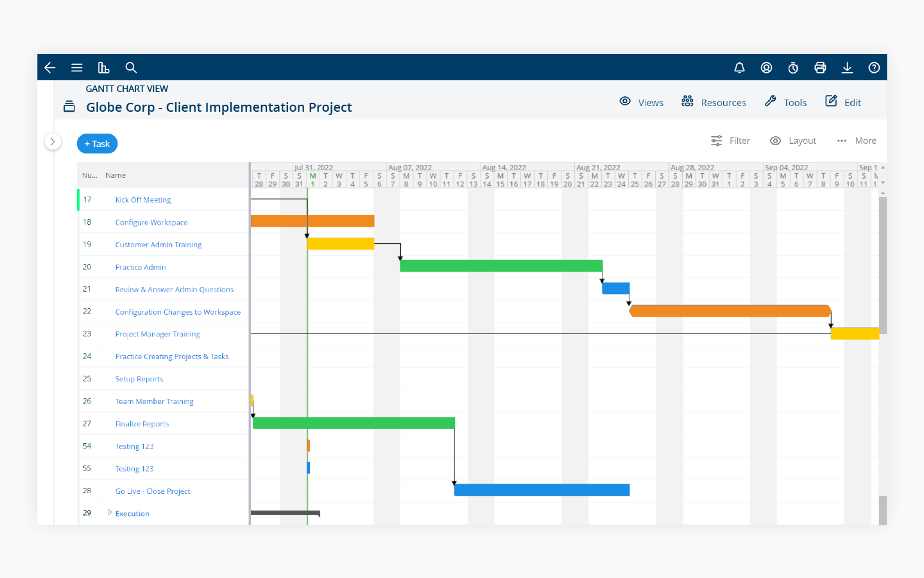Open the More options menu
924x578 pixels.
[857, 141]
